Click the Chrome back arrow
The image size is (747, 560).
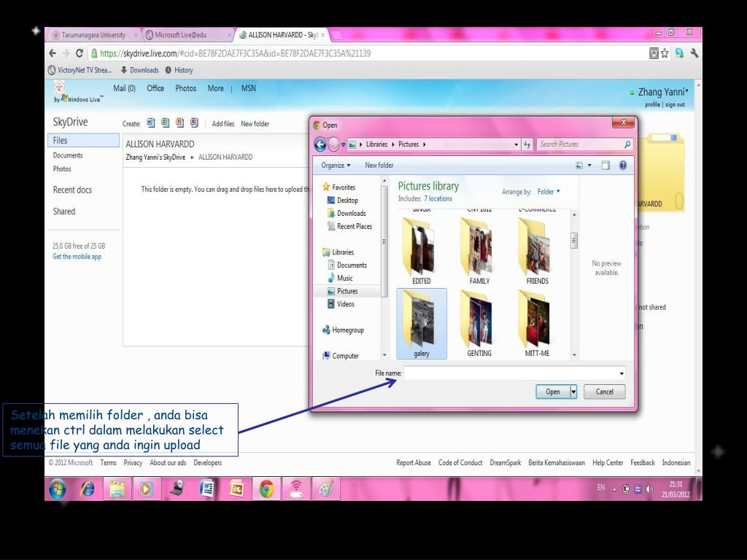[53, 53]
